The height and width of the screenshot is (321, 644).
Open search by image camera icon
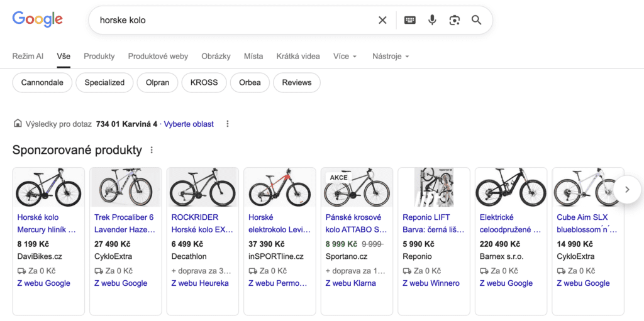[x=454, y=20]
